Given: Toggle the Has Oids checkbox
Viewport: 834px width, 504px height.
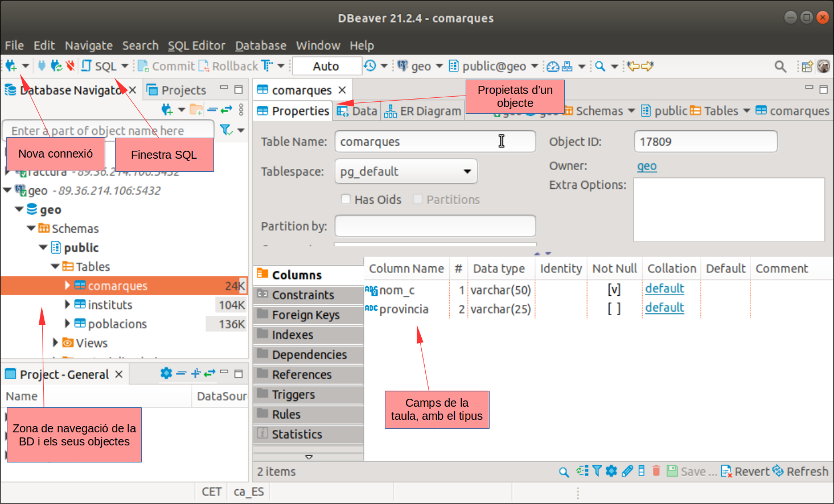Looking at the screenshot, I should [346, 199].
